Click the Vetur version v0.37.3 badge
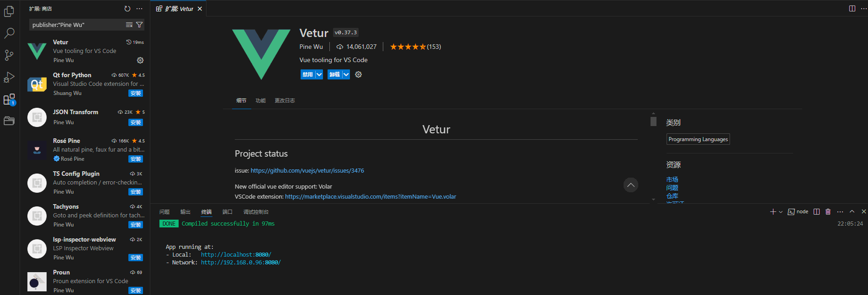Viewport: 868px width, 295px height. pyautogui.click(x=346, y=32)
